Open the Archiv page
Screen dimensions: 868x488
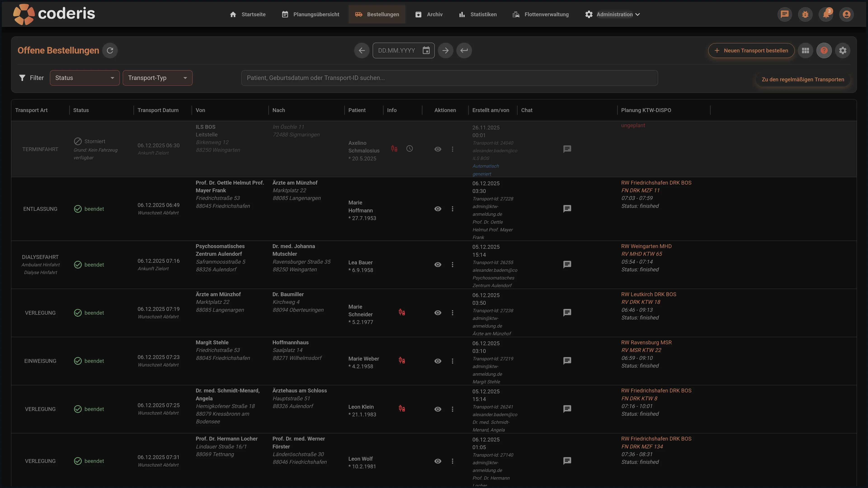(429, 14)
